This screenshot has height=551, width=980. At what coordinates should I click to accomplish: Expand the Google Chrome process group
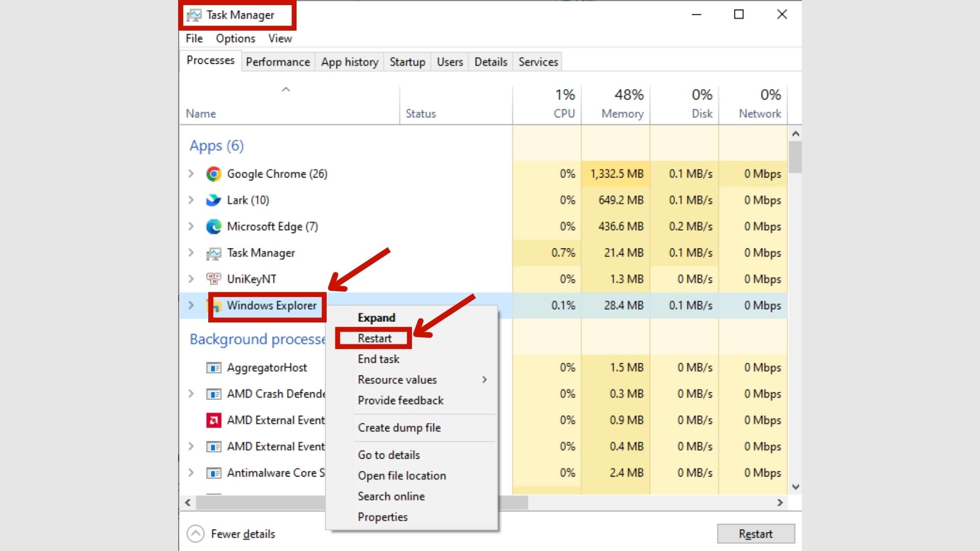(191, 174)
